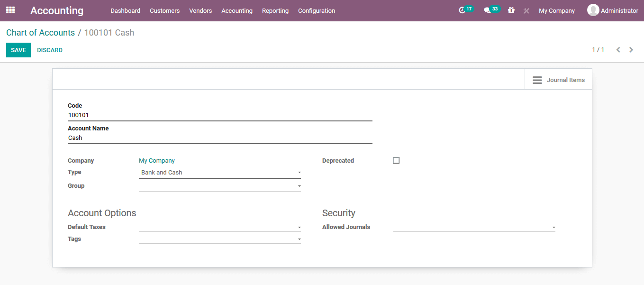Open the apps grid menu
644x285 pixels.
point(10,10)
